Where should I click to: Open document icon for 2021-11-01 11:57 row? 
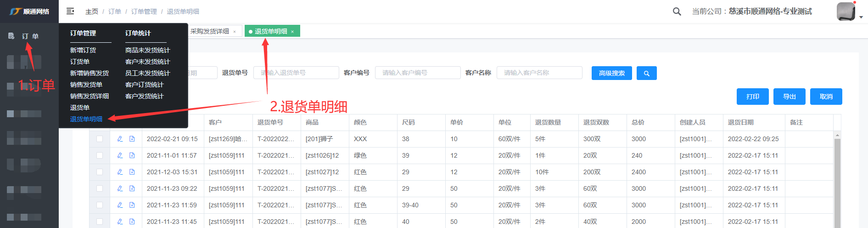[132, 155]
